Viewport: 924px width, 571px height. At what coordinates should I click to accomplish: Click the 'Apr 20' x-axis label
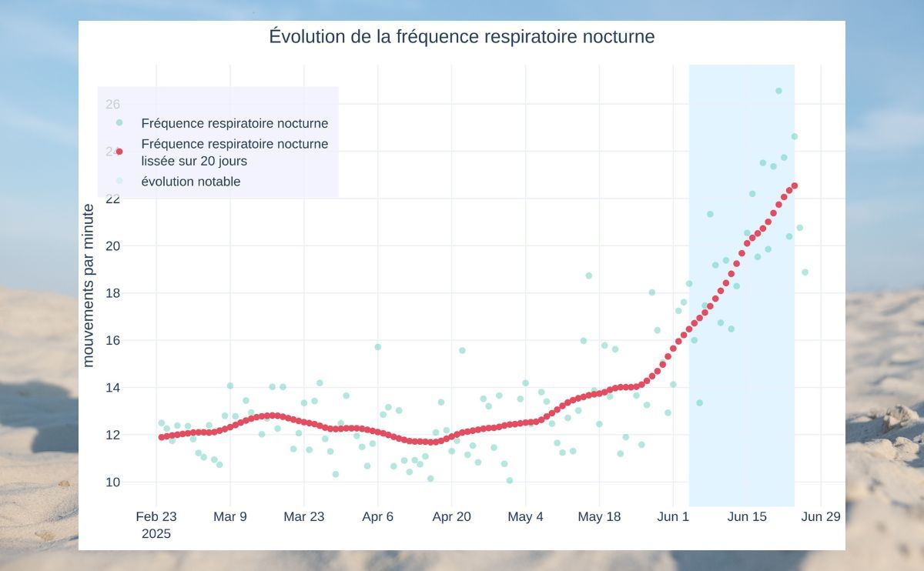tap(452, 517)
